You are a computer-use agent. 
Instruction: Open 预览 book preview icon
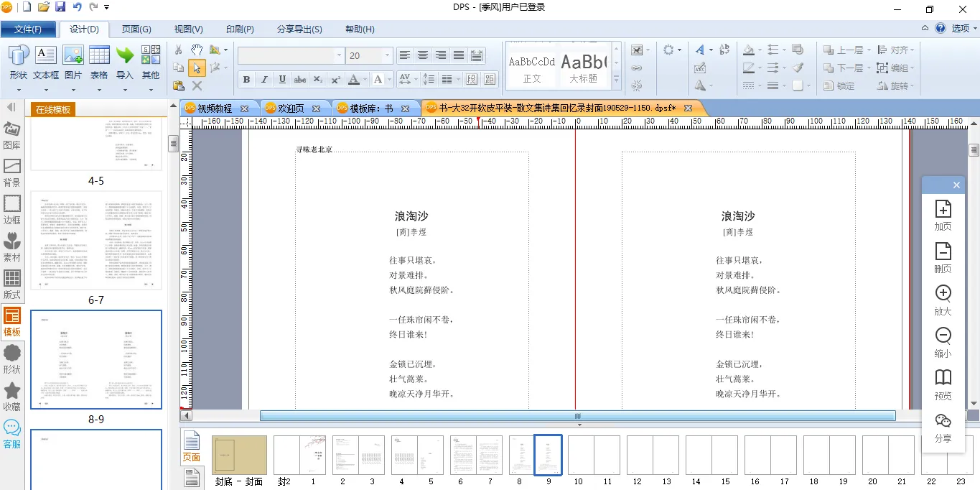pyautogui.click(x=943, y=384)
